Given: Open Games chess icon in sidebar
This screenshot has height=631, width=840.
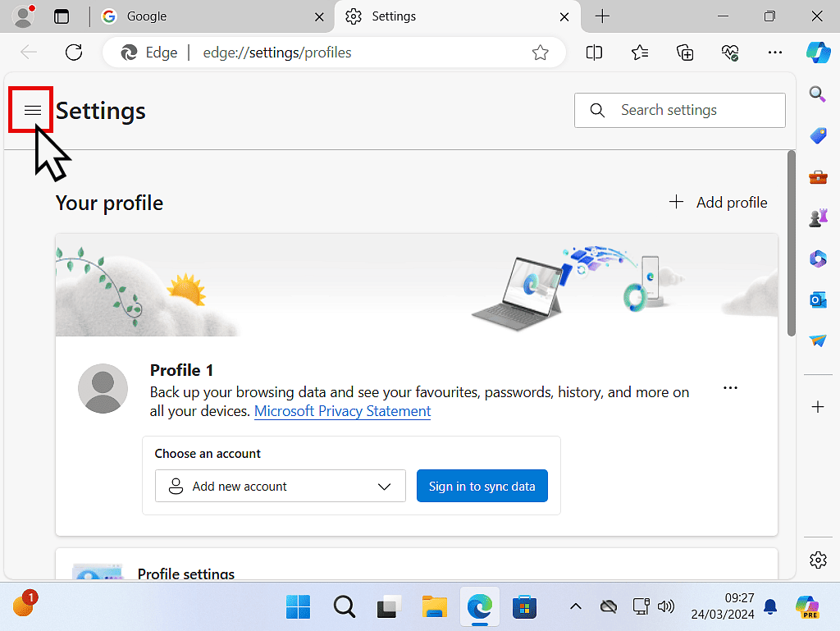Looking at the screenshot, I should [818, 217].
